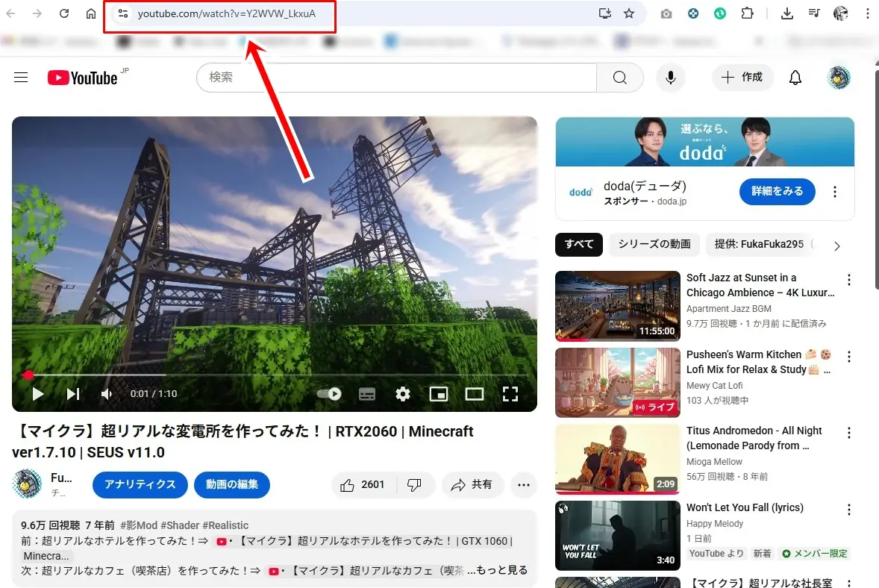Open options for Titus Andromedon video
This screenshot has height=588, width=879.
(x=848, y=433)
